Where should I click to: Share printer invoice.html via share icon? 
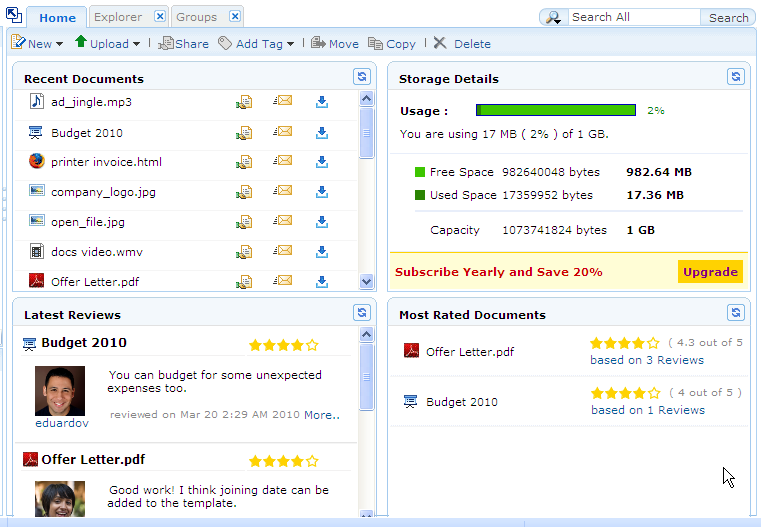[243, 161]
